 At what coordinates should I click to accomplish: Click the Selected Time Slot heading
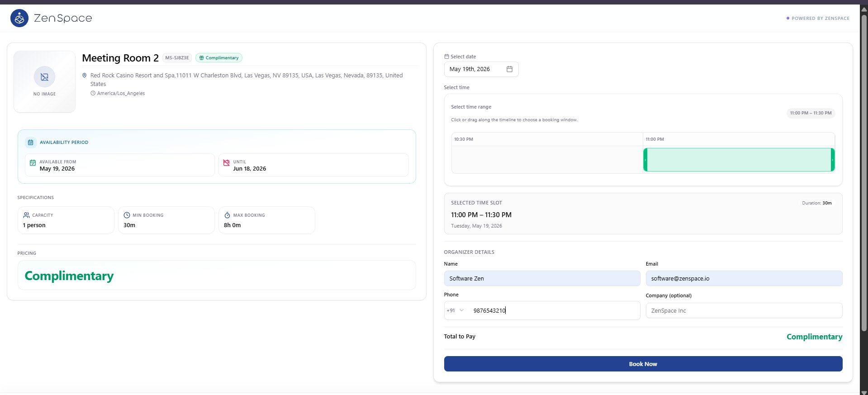click(476, 203)
